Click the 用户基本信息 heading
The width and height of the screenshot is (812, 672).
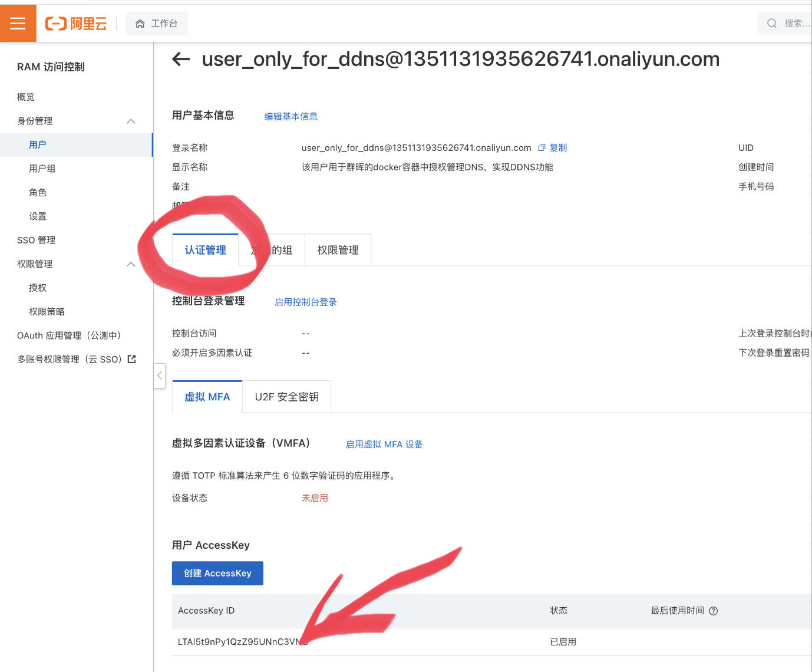203,116
